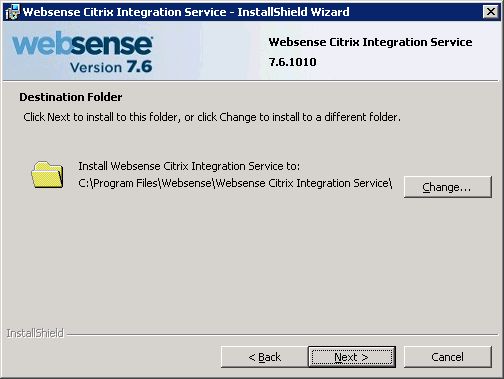Click the 'Click Next to install' instruction text
504x379 pixels.
pyautogui.click(x=212, y=117)
